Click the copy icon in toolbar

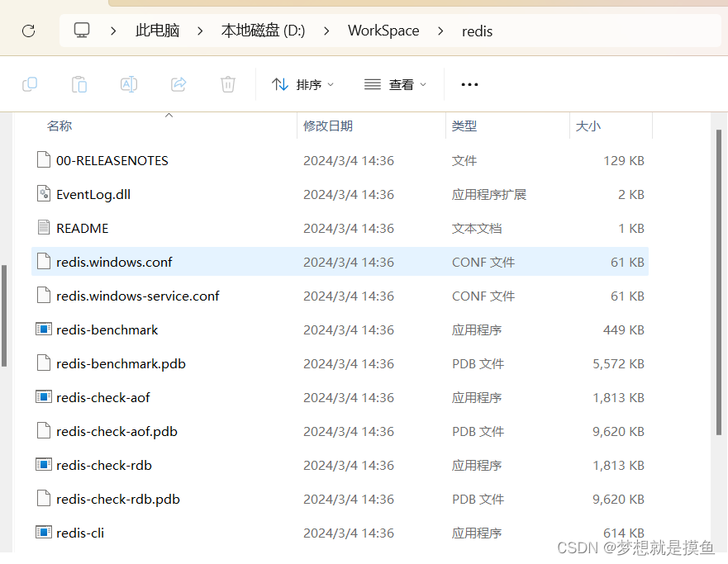click(30, 84)
